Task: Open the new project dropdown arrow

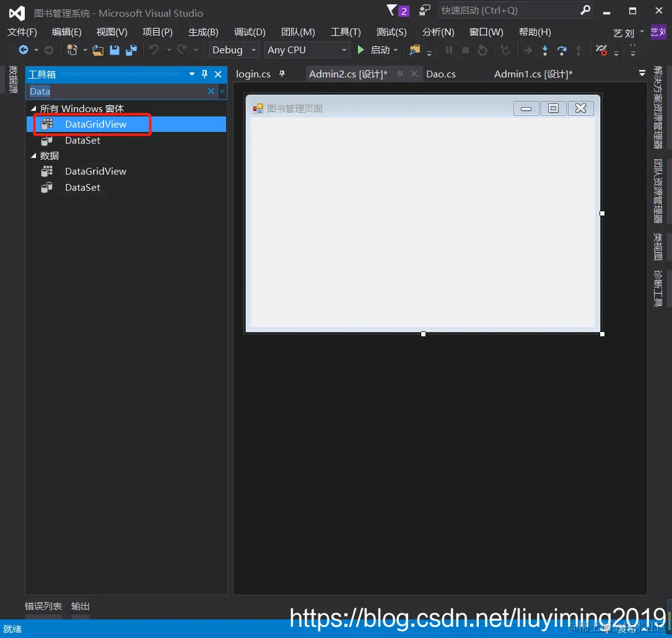Action: [85, 50]
